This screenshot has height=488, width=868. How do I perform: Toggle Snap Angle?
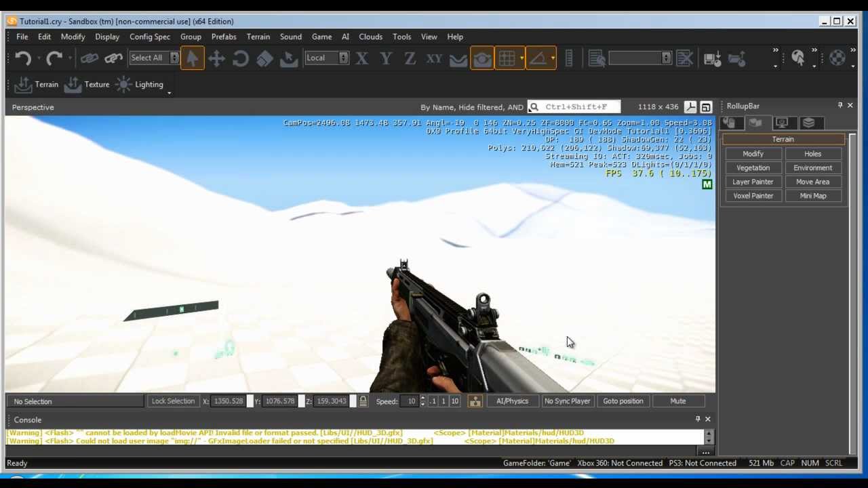pos(539,58)
